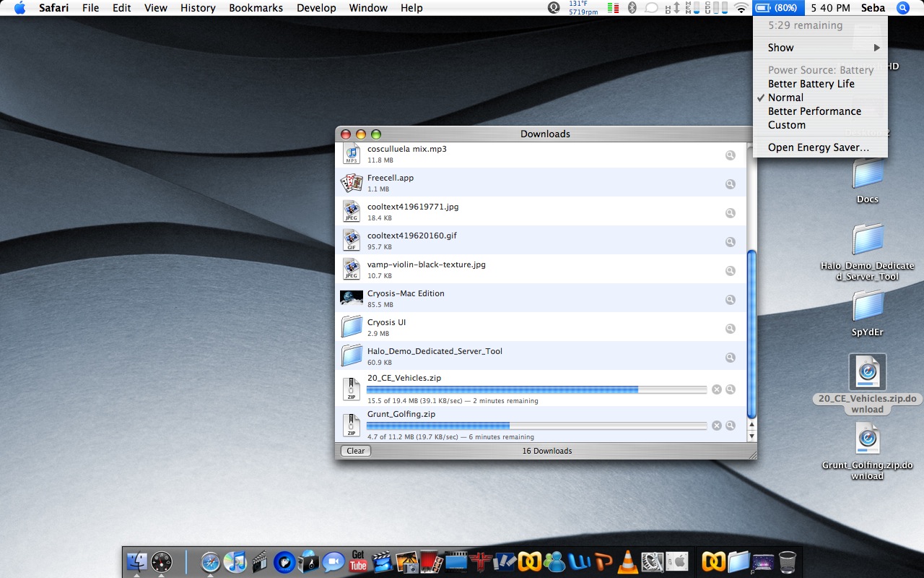Cancel the 20_CE_Vehicles.zip download

coord(717,389)
